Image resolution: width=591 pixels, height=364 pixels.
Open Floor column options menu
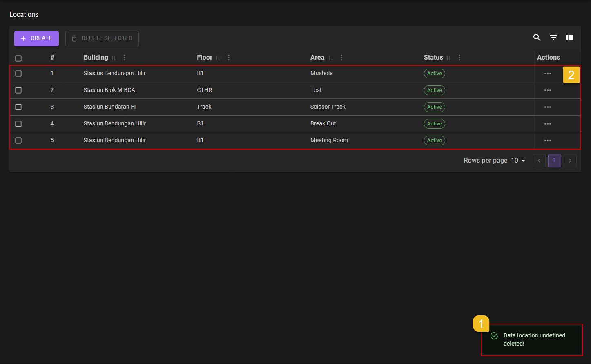click(x=229, y=58)
